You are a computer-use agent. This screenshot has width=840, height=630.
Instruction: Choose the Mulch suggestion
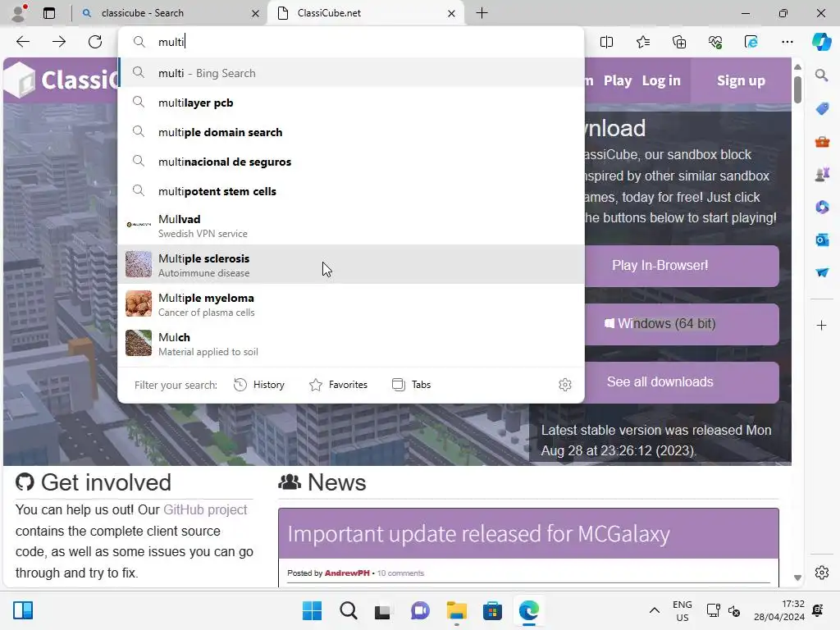click(x=351, y=344)
